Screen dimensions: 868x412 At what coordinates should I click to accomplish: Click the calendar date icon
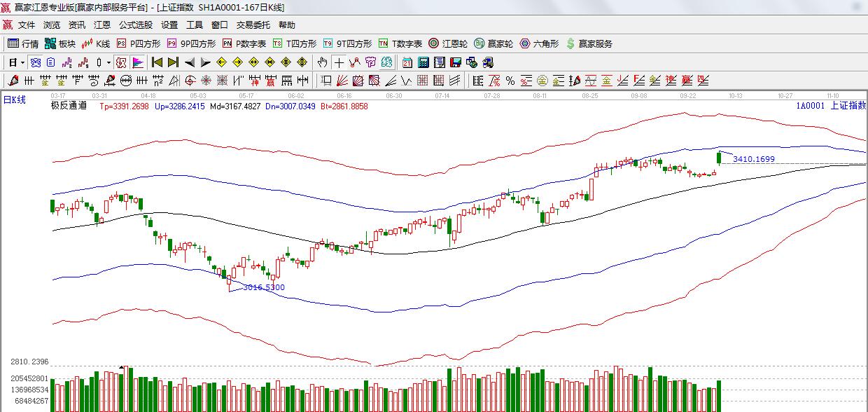click(x=407, y=62)
